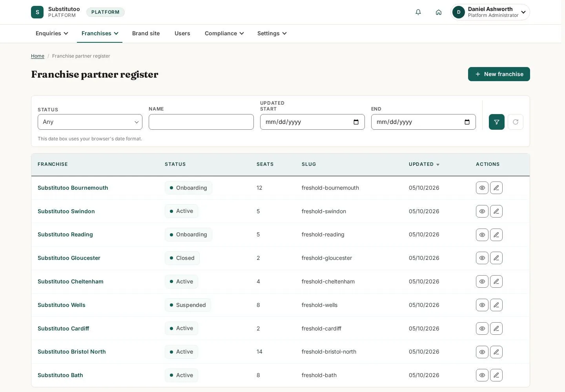The width and height of the screenshot is (565, 392).
Task: Expand the Compliance menu
Action: tap(224, 33)
